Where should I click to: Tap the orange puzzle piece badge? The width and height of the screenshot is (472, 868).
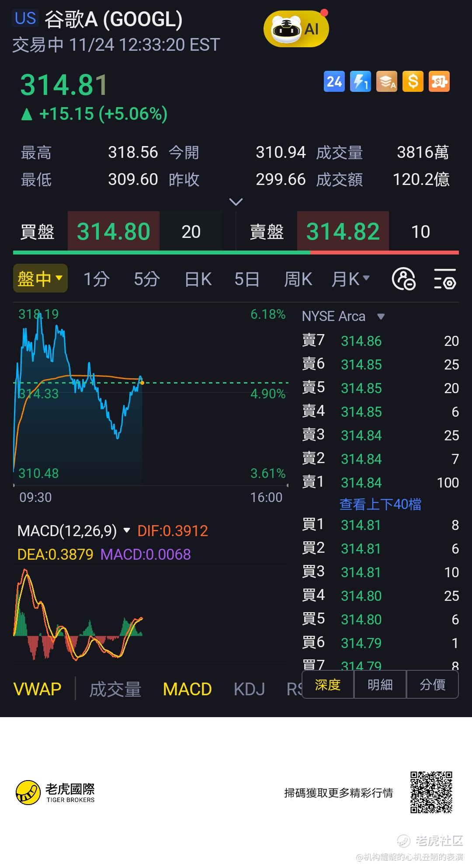tap(439, 81)
